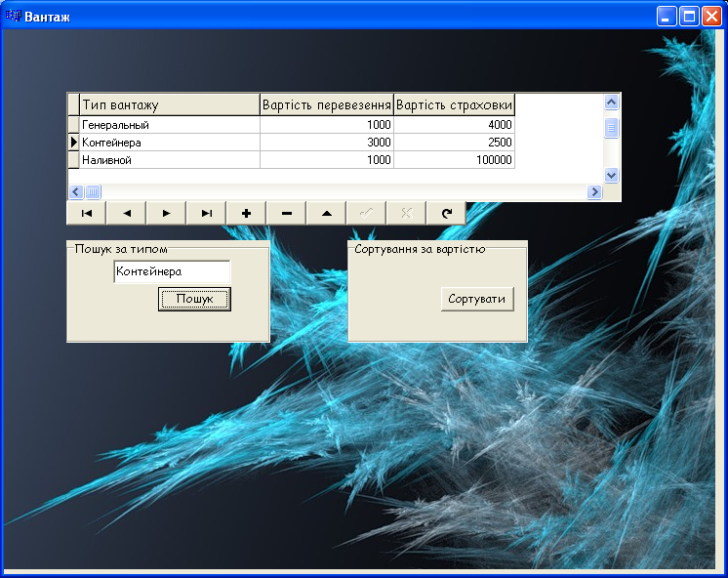This screenshot has width=728, height=578.
Task: Click the search type input field
Action: click(x=172, y=271)
